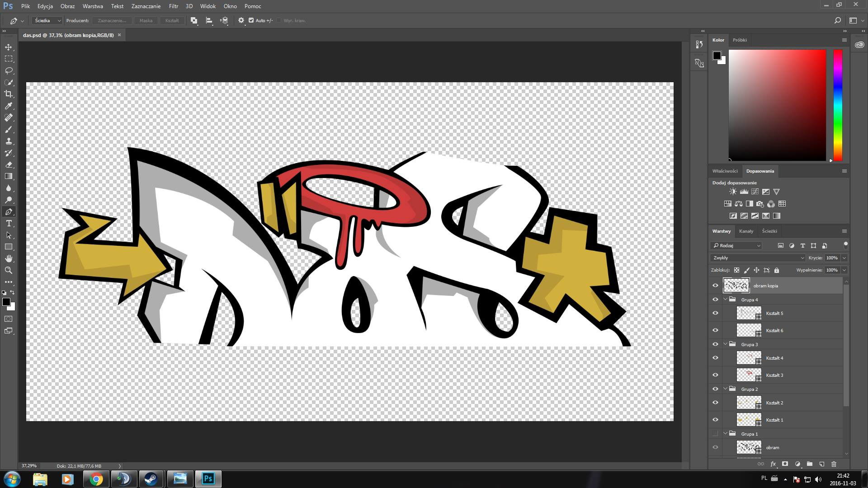Hide the Kształt 5 layer
Viewport: 868px width, 488px height.
click(715, 313)
